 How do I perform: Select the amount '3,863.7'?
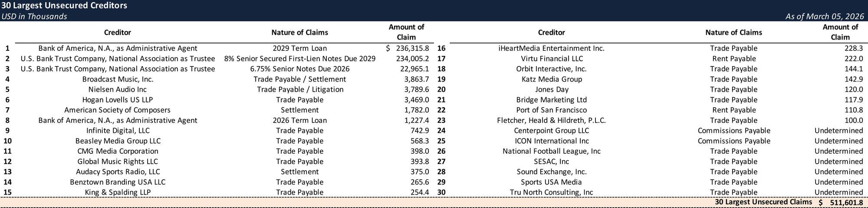(x=417, y=79)
